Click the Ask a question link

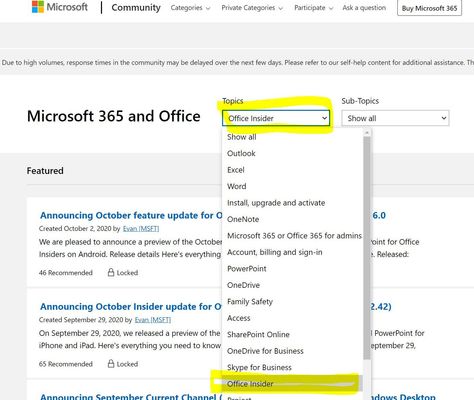pyautogui.click(x=364, y=7)
